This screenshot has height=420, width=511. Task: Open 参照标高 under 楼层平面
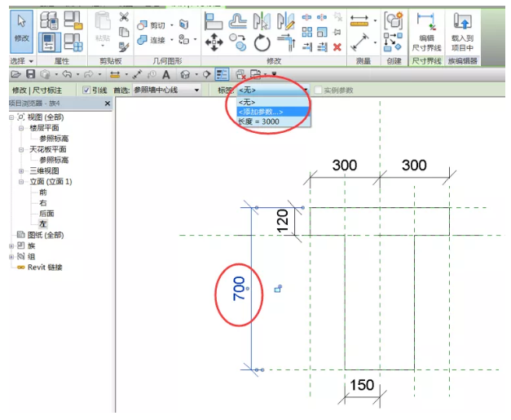54,139
